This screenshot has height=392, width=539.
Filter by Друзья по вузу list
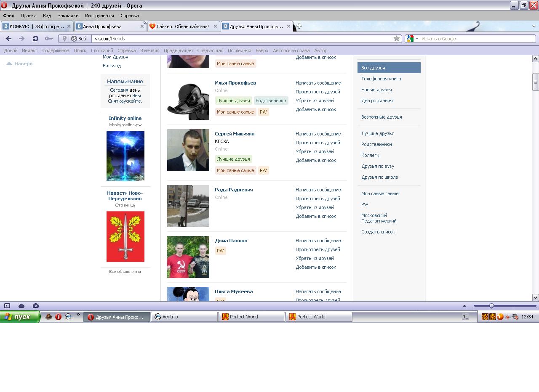click(x=378, y=166)
